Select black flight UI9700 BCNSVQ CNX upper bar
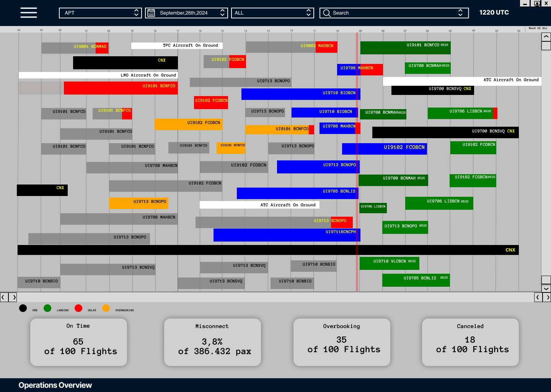Screen dimensions: 551x392 (433, 90)
